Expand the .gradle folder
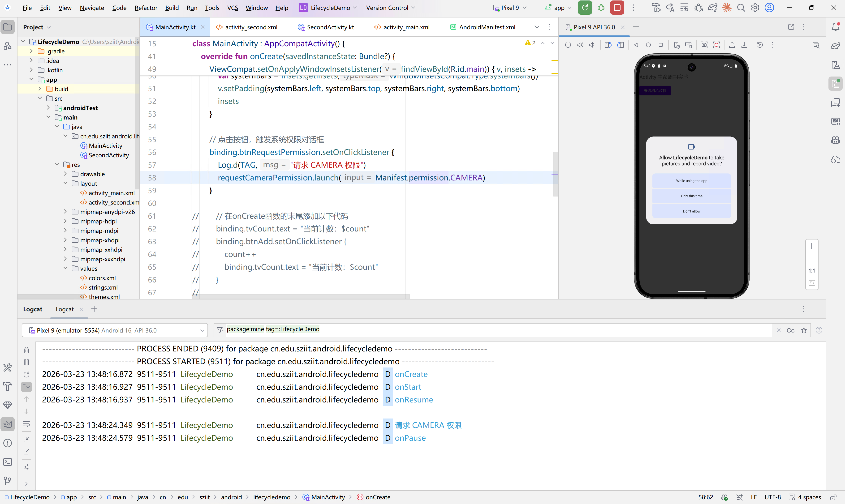The width and height of the screenshot is (845, 504). (31, 51)
